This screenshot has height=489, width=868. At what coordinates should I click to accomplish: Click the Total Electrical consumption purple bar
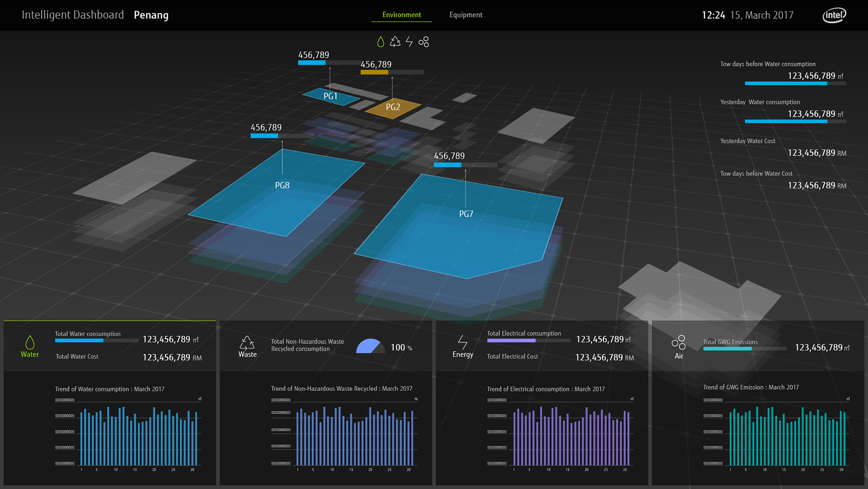point(529,340)
